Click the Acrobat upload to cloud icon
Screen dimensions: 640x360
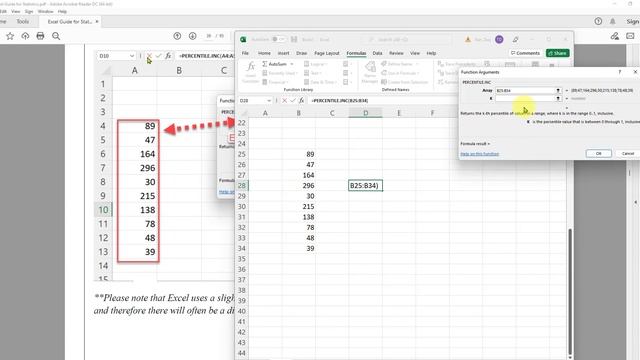click(25, 36)
